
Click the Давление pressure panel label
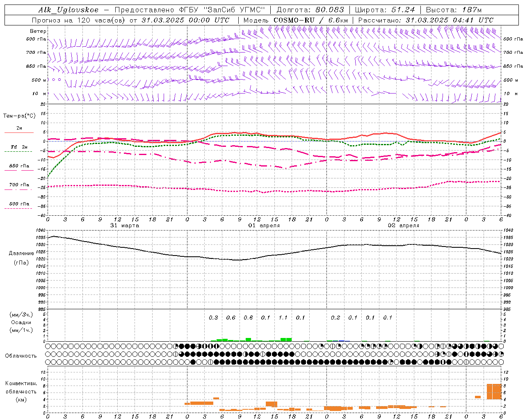tap(21, 253)
